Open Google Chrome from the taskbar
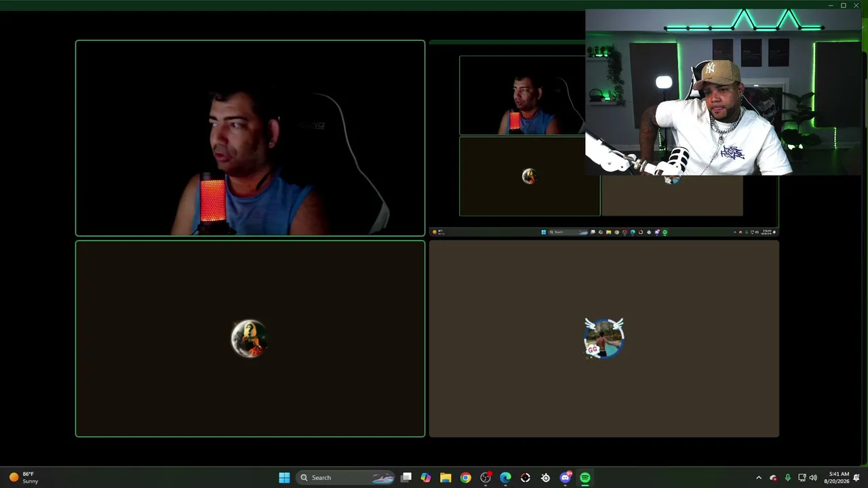 (465, 478)
